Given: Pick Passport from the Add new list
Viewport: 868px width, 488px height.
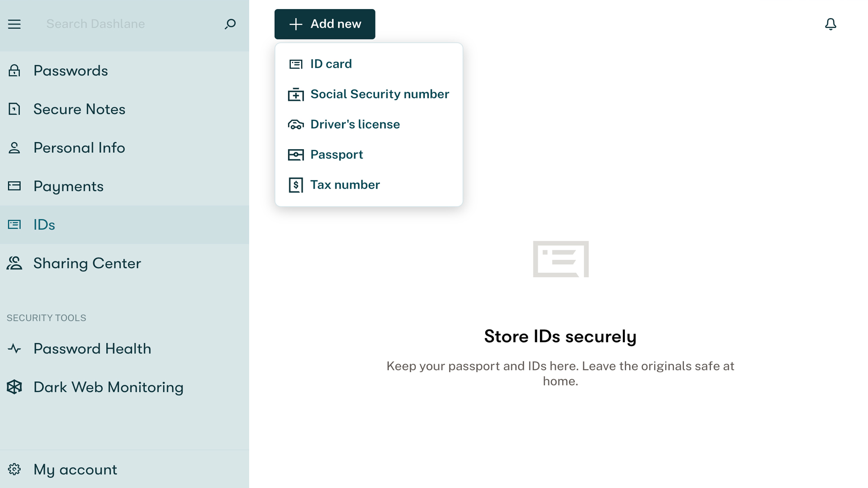Looking at the screenshot, I should coord(337,154).
